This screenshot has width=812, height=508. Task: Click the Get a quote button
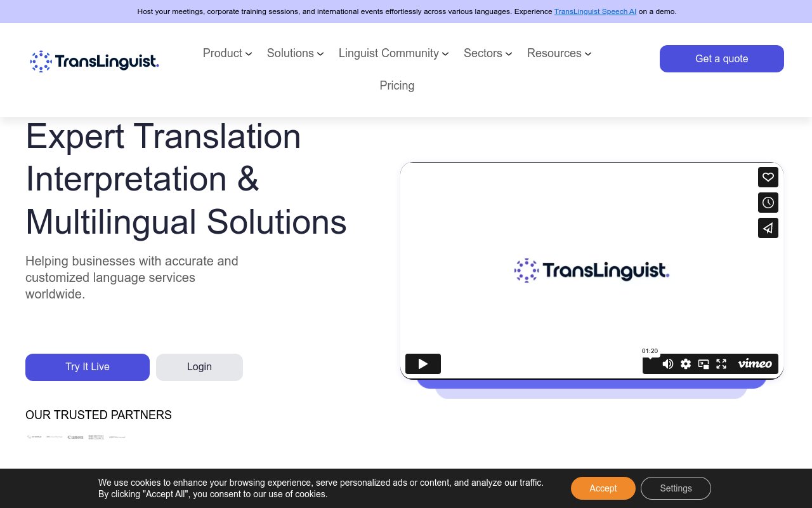point(722,58)
